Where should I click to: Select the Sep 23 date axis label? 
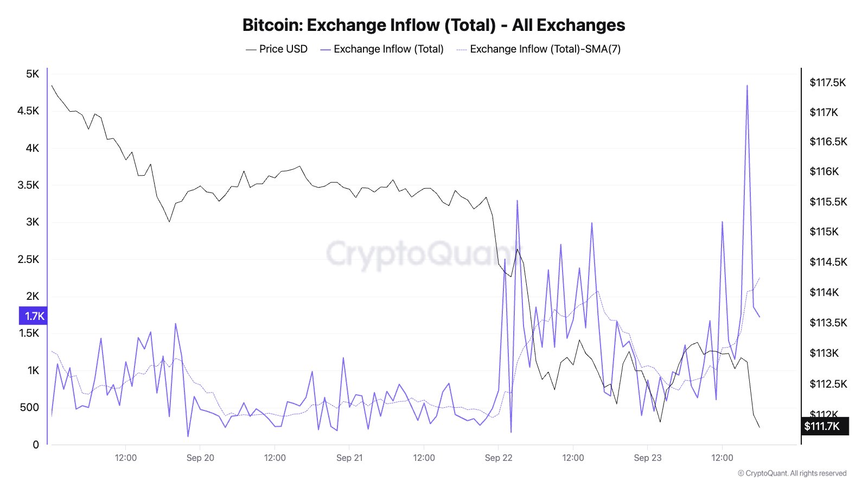pyautogui.click(x=648, y=458)
